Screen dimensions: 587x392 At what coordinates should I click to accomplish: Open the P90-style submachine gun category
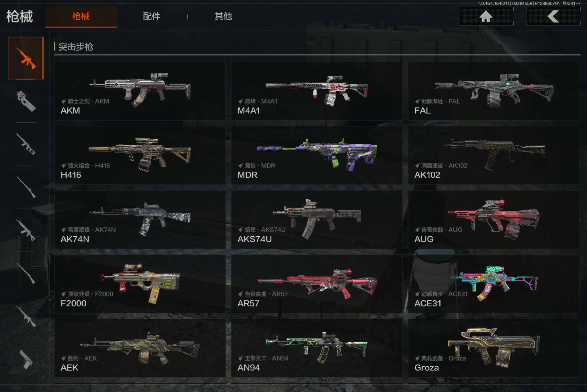(x=26, y=101)
